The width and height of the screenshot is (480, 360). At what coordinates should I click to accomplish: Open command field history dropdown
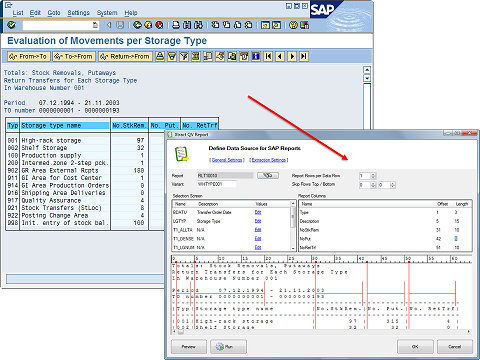tap(95, 25)
